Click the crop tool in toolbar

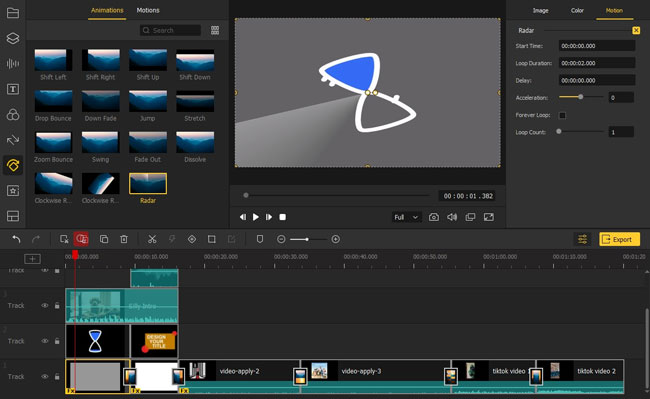click(211, 239)
